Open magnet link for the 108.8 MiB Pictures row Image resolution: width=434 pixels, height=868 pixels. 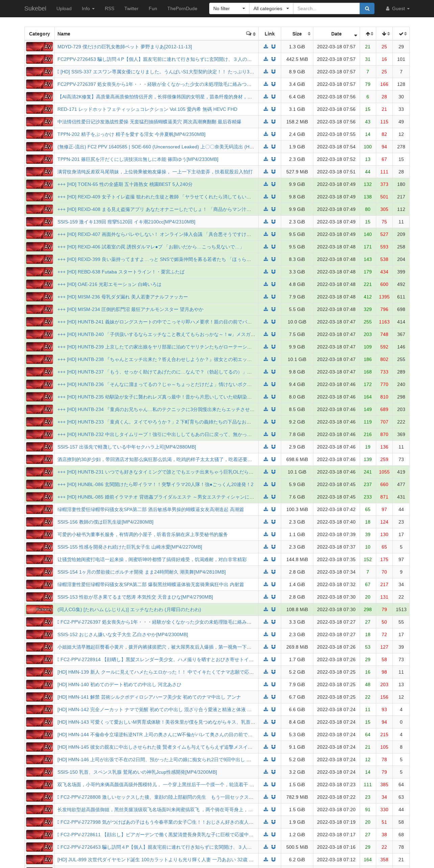[x=273, y=609]
